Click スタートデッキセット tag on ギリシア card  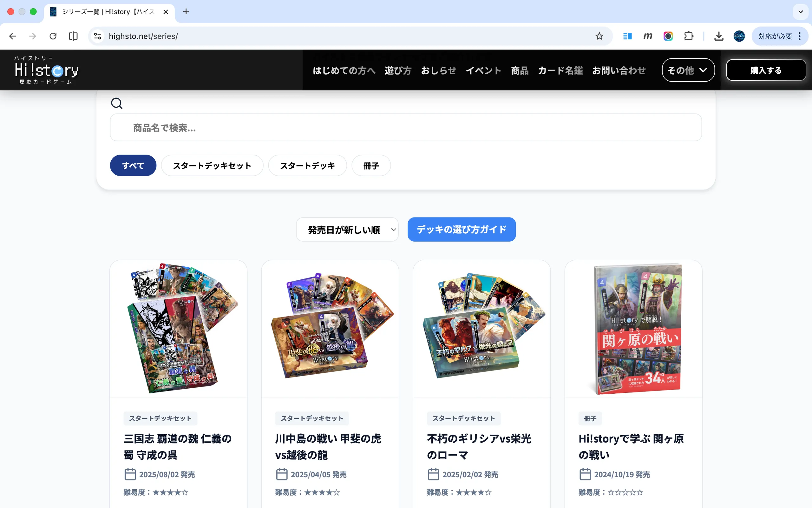[464, 418]
